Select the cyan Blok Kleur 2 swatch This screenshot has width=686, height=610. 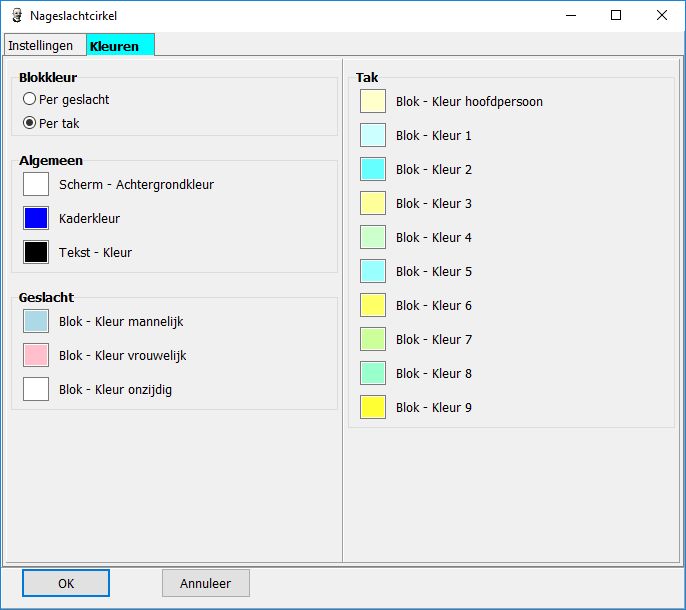pos(373,169)
